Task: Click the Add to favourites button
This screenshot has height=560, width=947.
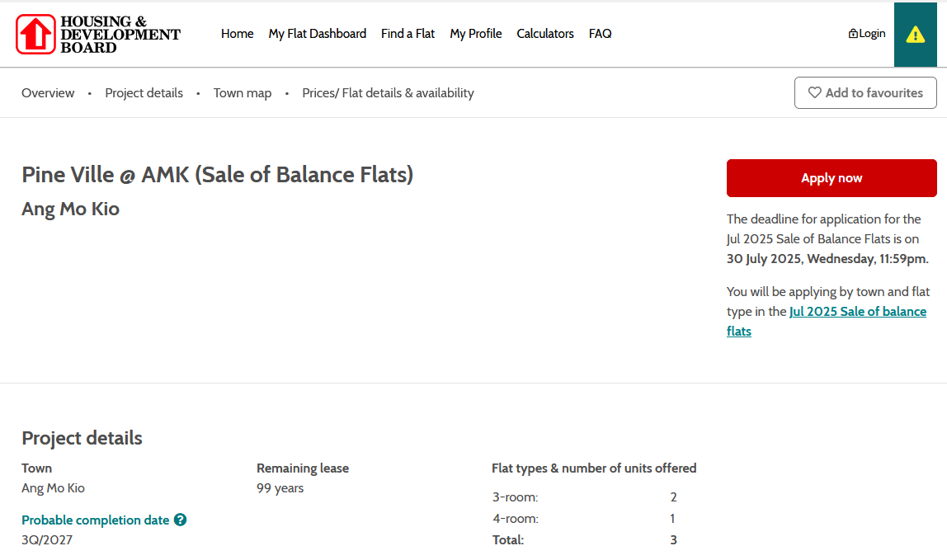Action: pos(865,93)
